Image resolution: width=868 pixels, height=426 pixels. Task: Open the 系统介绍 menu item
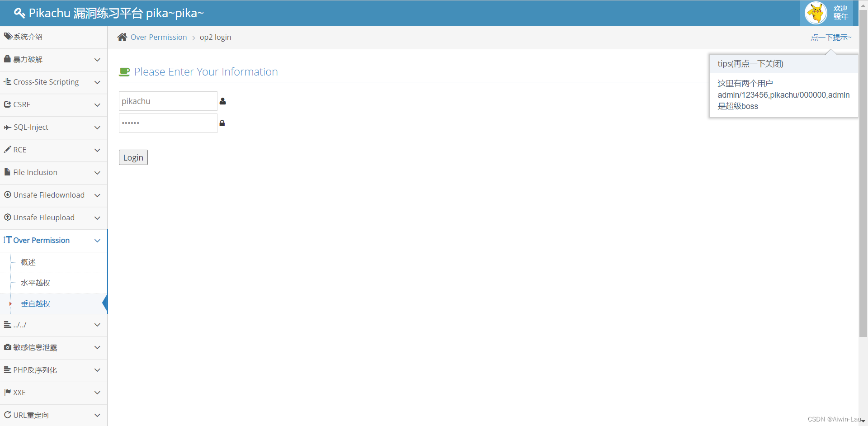(53, 37)
